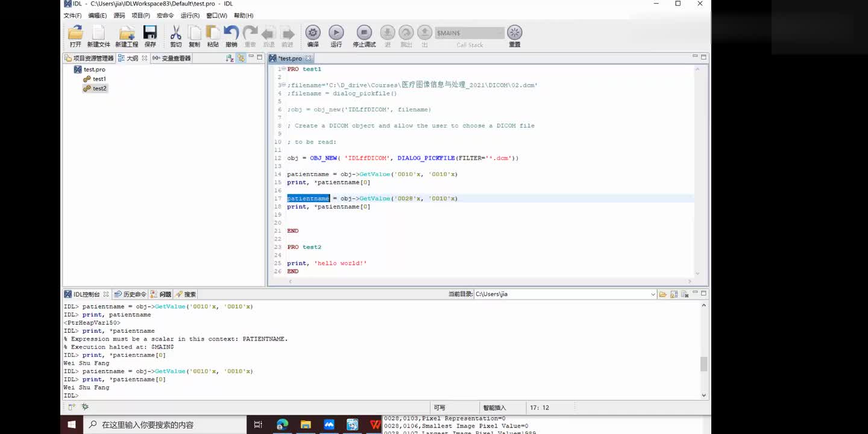
Task: Open the 当前目录 path dropdown
Action: [653, 294]
